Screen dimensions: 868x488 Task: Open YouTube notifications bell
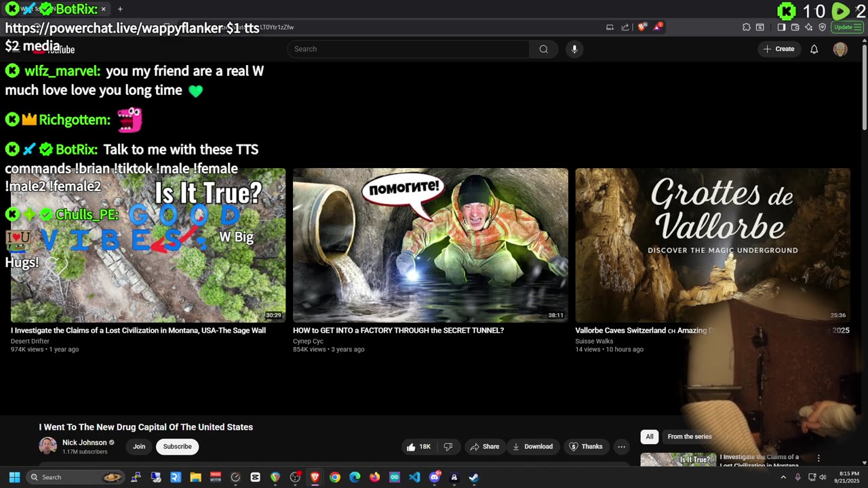point(814,49)
